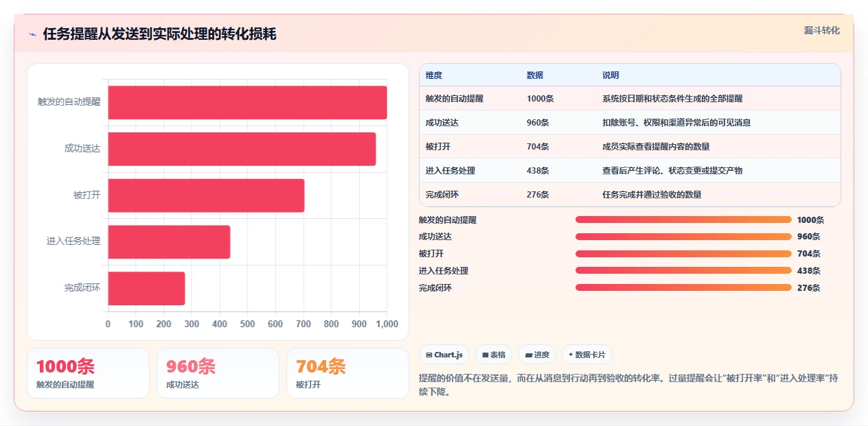Click table cell 被打开
The image size is (868, 426).
[x=438, y=147]
